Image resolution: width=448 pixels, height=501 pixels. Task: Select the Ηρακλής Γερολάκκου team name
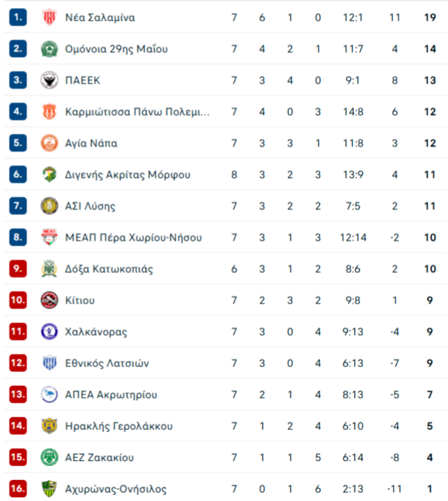point(119,426)
